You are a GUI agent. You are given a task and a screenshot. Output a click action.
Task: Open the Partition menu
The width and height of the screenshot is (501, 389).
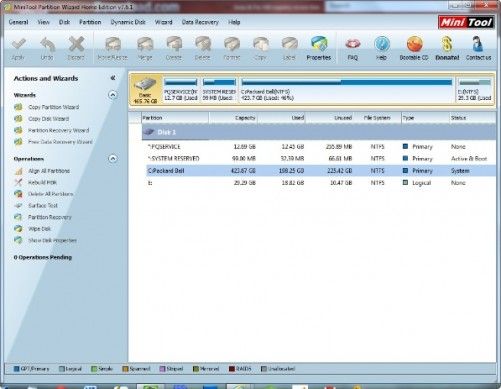click(90, 22)
